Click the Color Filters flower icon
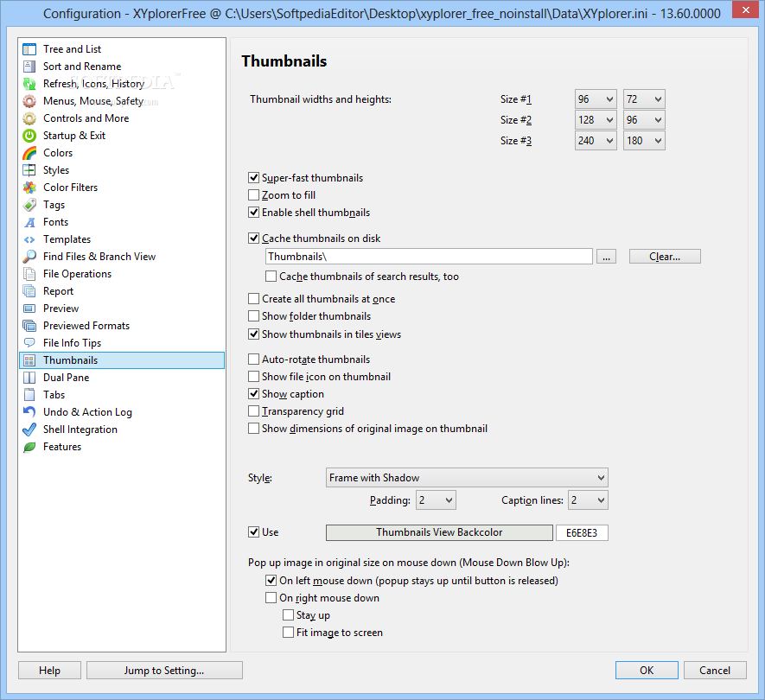The height and width of the screenshot is (700, 765). pos(29,188)
